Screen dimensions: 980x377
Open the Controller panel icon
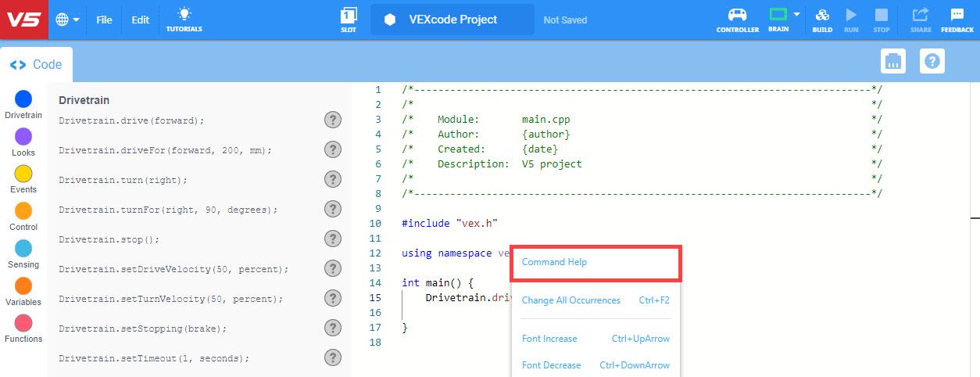pos(737,15)
